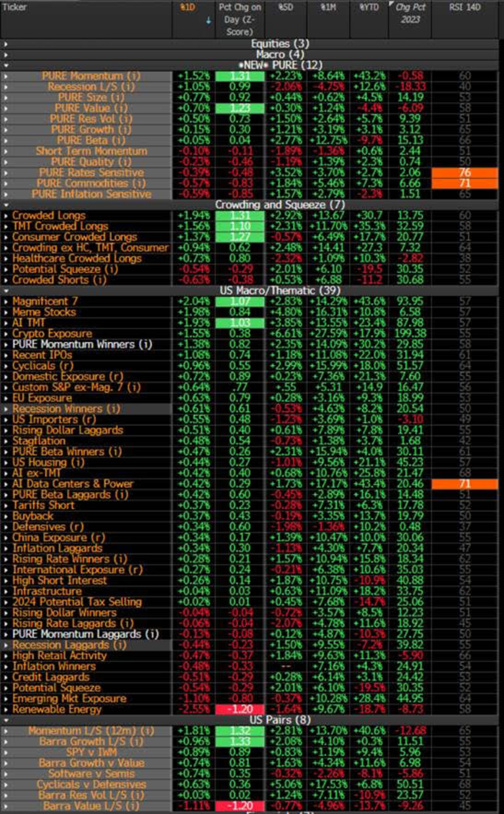Click the arrow beside Barra Value L/S row
The height and width of the screenshot is (814, 504).
(x=6, y=806)
